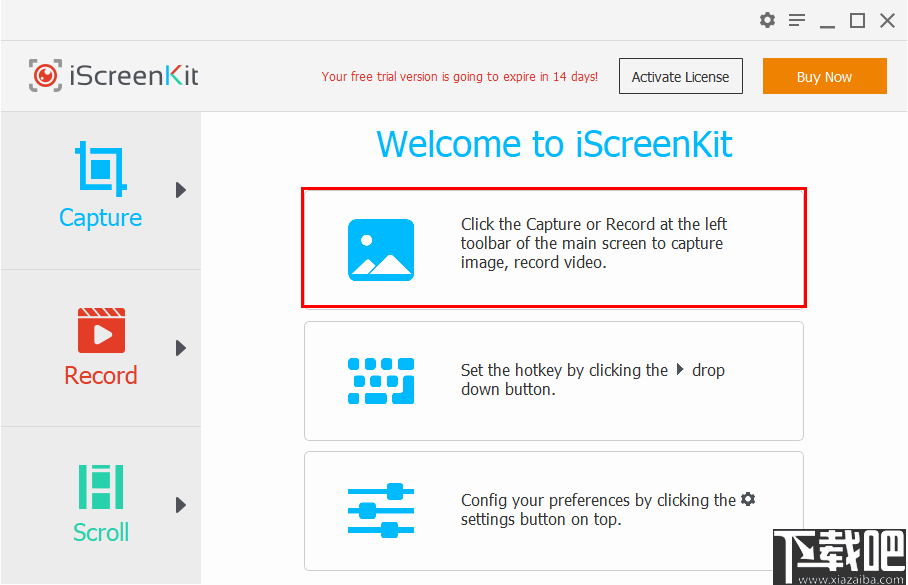Image resolution: width=908 pixels, height=585 pixels.
Task: Click the blue image picture icon
Action: pyautogui.click(x=381, y=249)
